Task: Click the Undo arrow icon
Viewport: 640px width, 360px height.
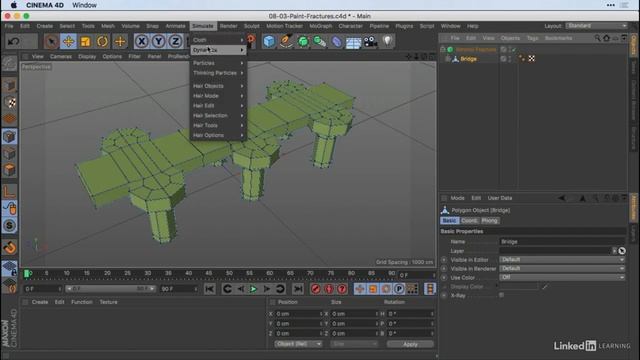Action: 14,41
